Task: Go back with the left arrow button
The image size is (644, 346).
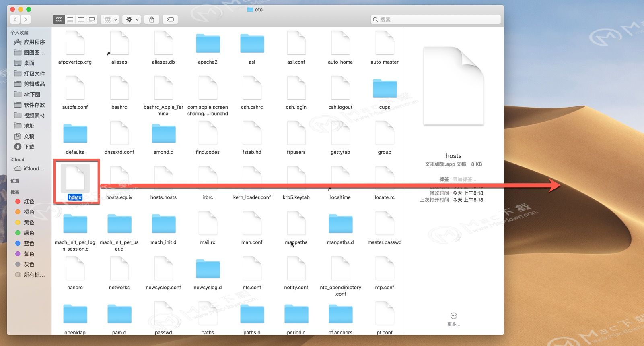Action: (x=15, y=19)
